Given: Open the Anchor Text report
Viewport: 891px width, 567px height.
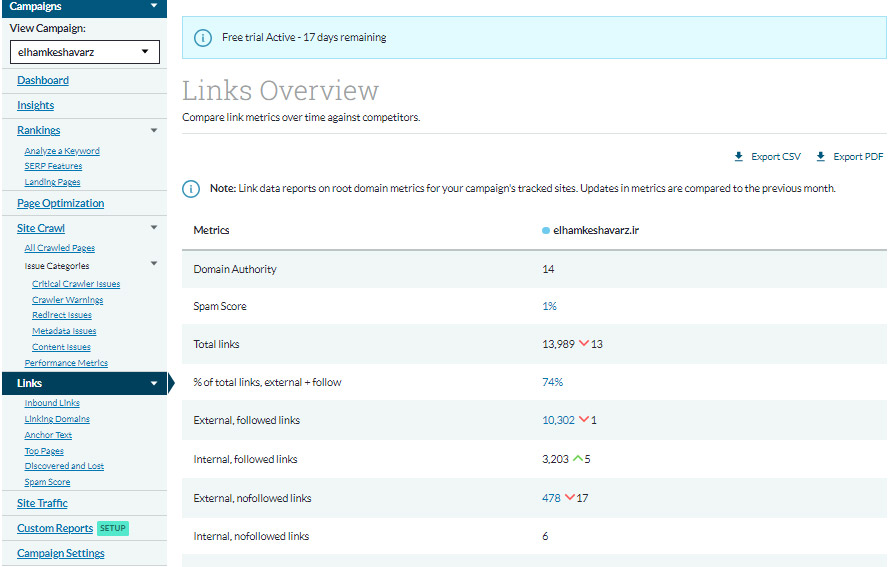Looking at the screenshot, I should click(48, 435).
